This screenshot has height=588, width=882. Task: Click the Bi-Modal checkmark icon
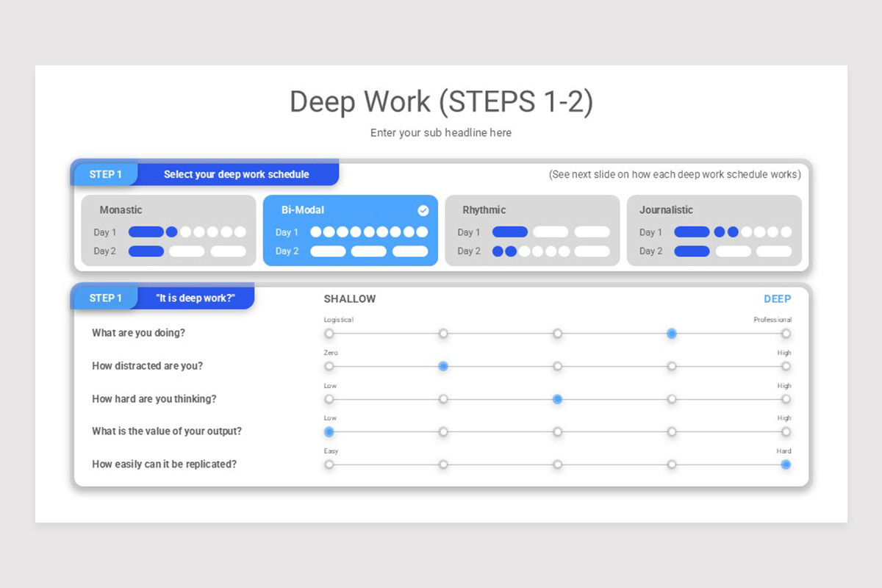[423, 211]
